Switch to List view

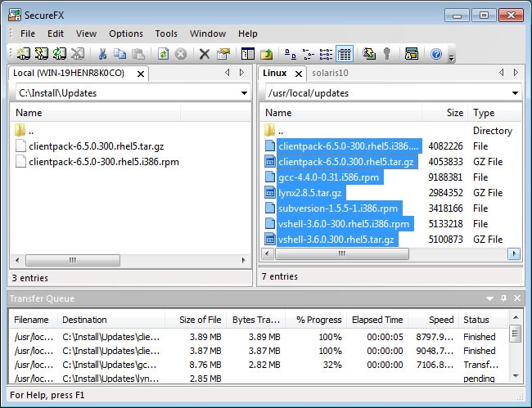(326, 53)
